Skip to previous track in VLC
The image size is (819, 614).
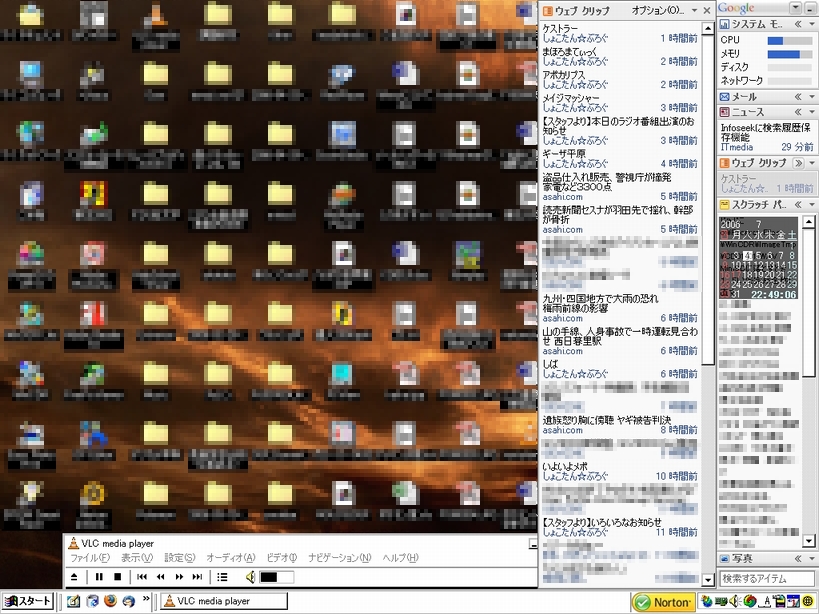pyautogui.click(x=142, y=577)
